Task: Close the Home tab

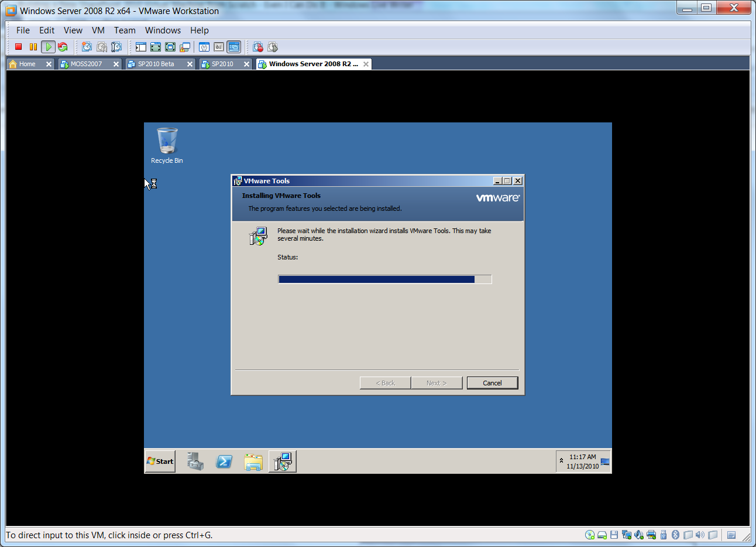Action: [x=49, y=64]
